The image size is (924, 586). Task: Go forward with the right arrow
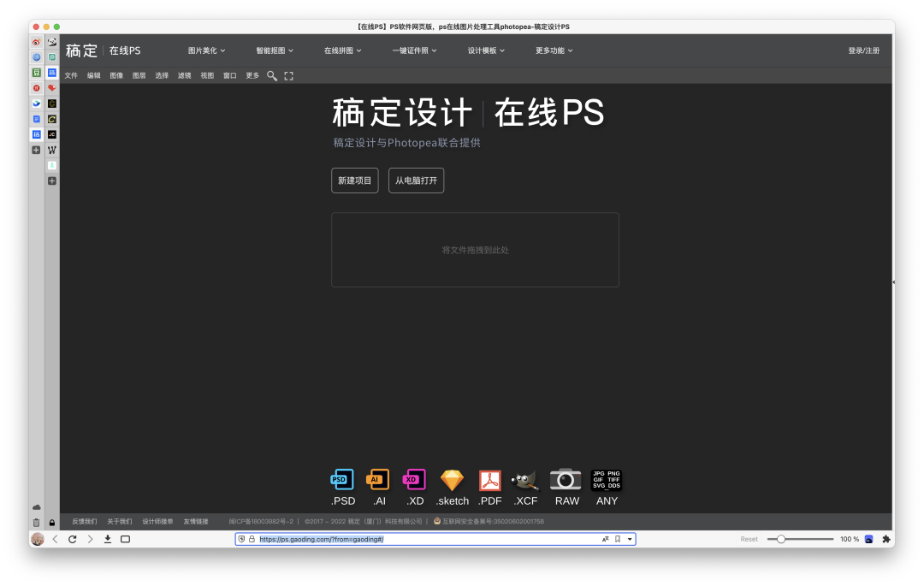point(90,539)
